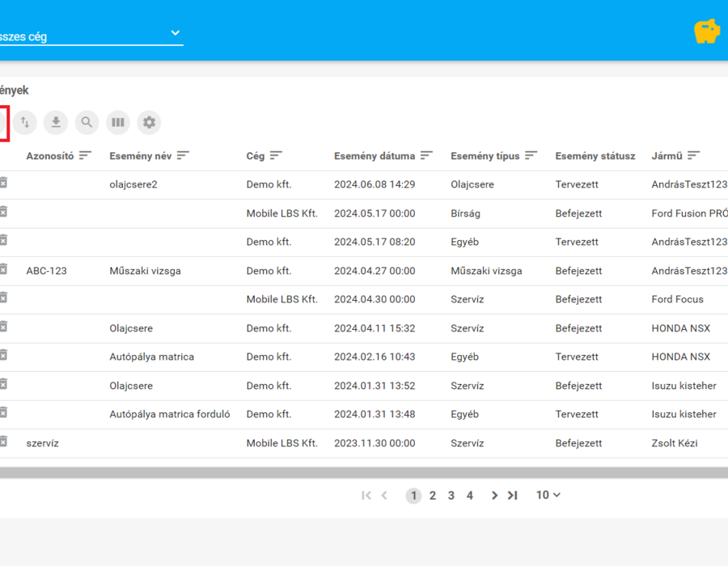Click the Műszaki vizsga event type cell
The image size is (728, 566).
click(x=487, y=271)
